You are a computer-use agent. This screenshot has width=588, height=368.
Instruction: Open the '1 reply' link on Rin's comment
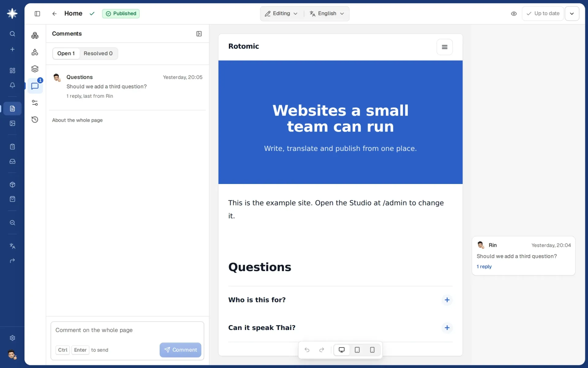[x=484, y=266]
